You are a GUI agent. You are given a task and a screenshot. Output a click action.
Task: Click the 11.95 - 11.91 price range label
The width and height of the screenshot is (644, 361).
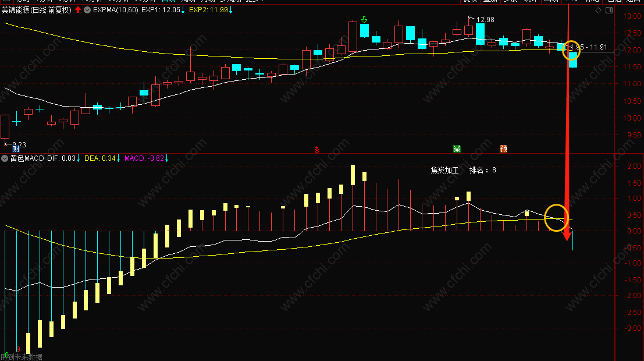(588, 47)
